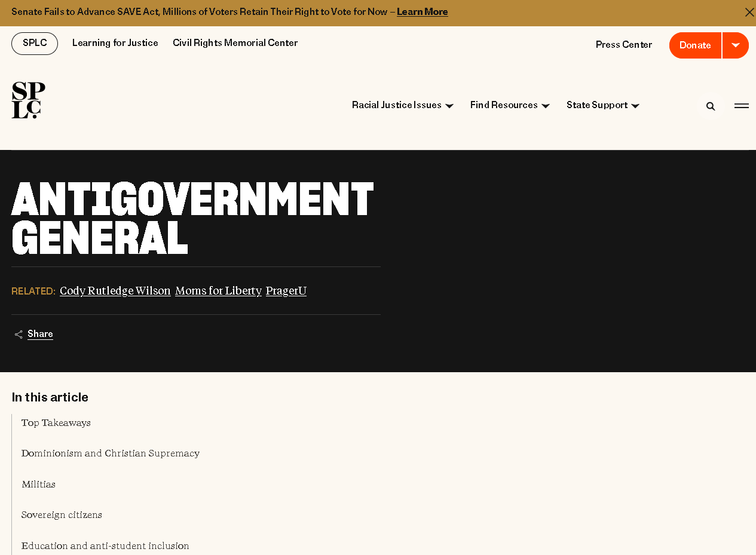Close the top announcement banner

pos(749,13)
